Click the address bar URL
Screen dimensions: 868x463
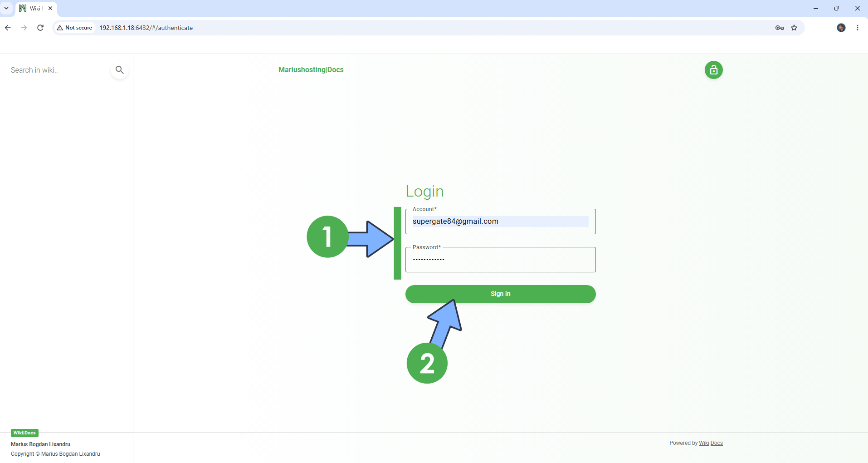pos(146,28)
